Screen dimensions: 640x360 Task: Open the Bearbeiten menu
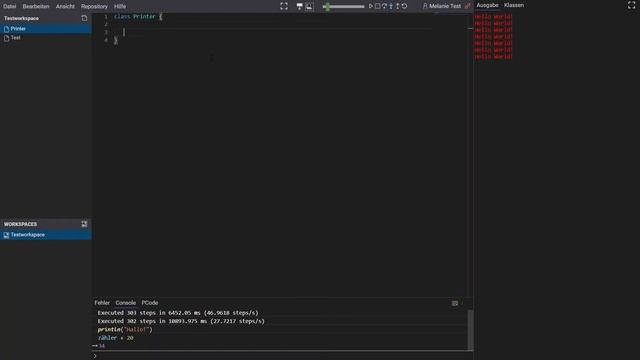[36, 7]
